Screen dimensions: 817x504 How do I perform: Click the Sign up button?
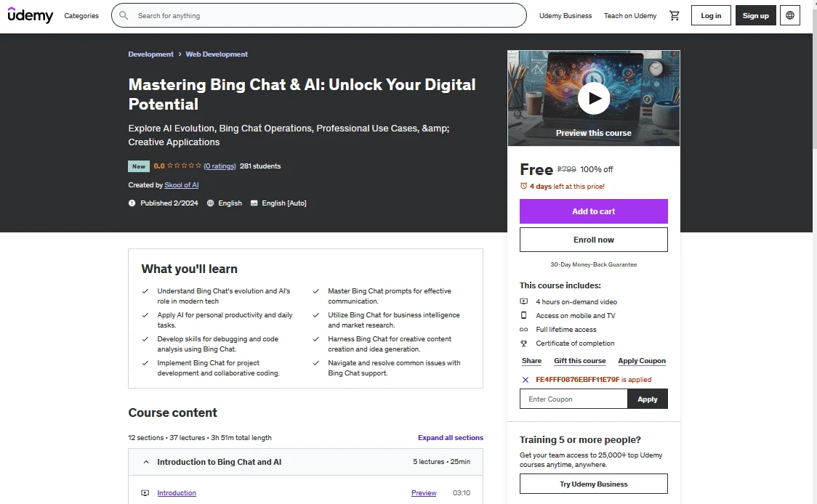point(755,16)
